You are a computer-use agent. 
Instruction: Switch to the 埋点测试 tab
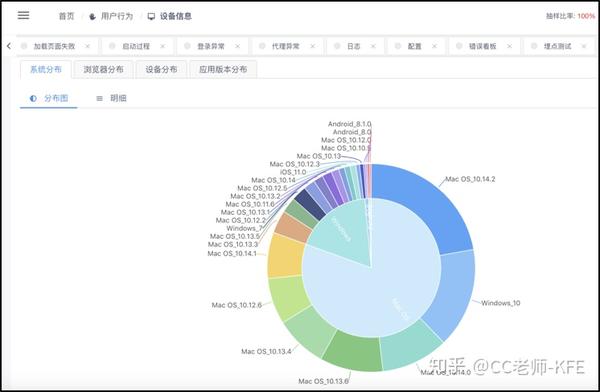[558, 46]
